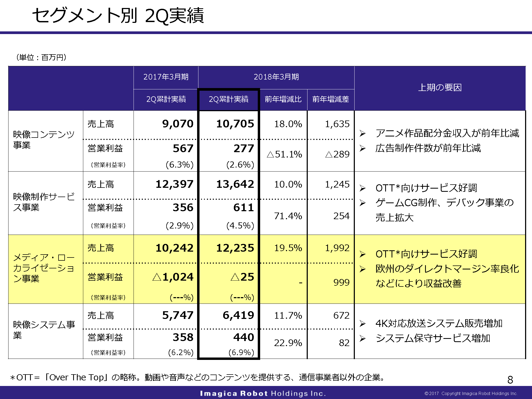The image size is (532, 399).
Task: Click the value 12,235
Action: point(235,248)
